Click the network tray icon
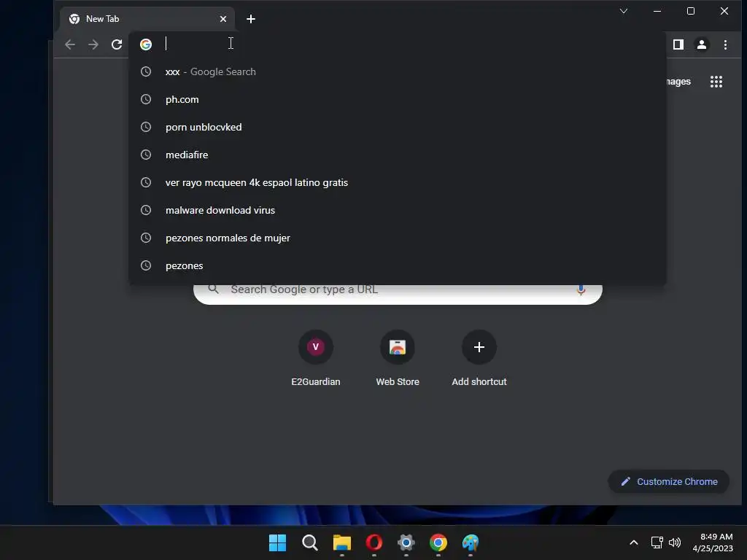Screen dimensions: 747x560 pos(657,542)
